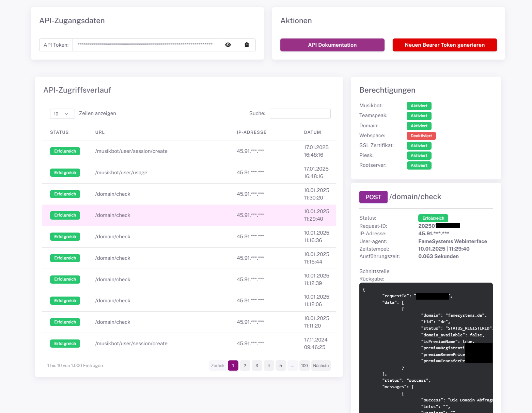Click the Nächste pagination button
The height and width of the screenshot is (413, 532).
pyautogui.click(x=320, y=365)
